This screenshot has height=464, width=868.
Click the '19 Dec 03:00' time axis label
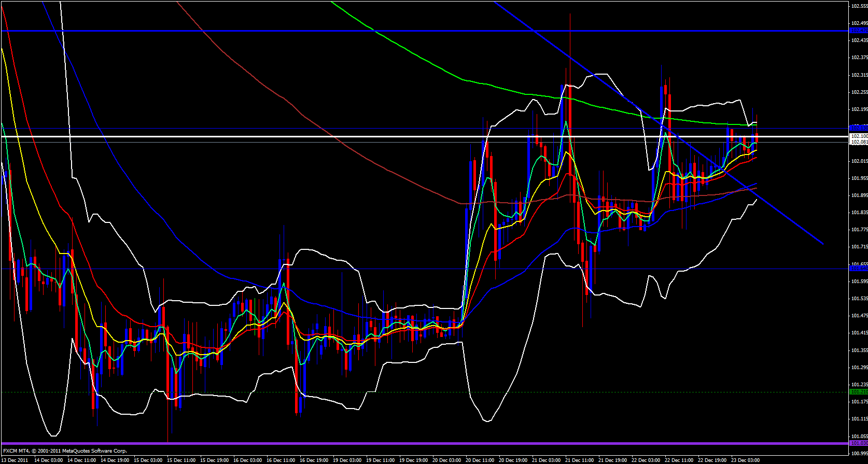pos(347,460)
